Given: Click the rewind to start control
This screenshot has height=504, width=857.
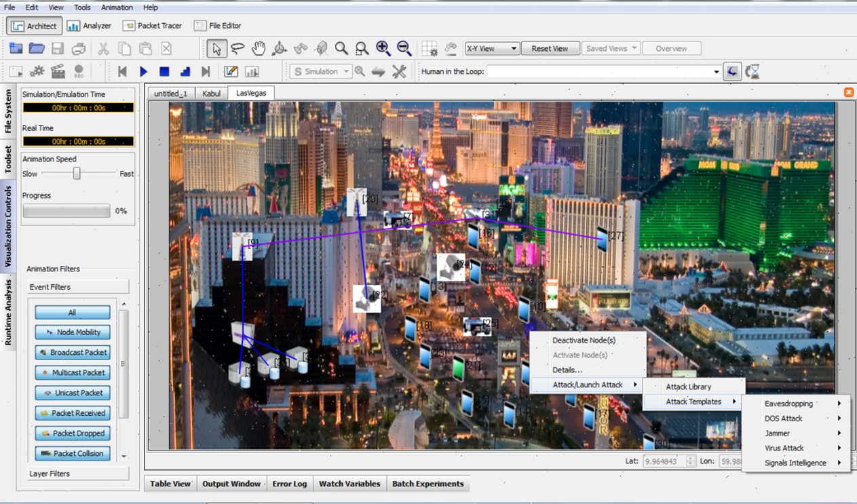Looking at the screenshot, I should coord(123,71).
